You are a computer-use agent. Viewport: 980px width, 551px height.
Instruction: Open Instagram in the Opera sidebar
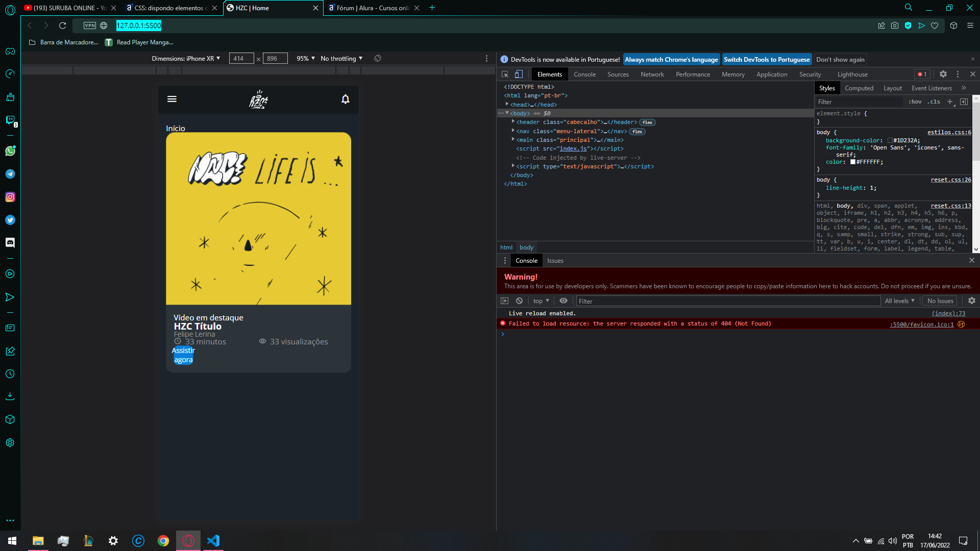pyautogui.click(x=10, y=197)
